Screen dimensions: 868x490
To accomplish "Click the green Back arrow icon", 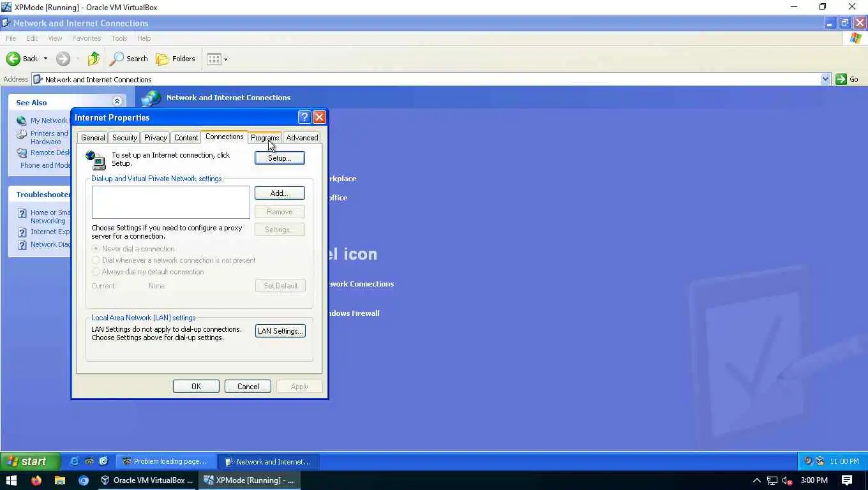I will tap(13, 59).
